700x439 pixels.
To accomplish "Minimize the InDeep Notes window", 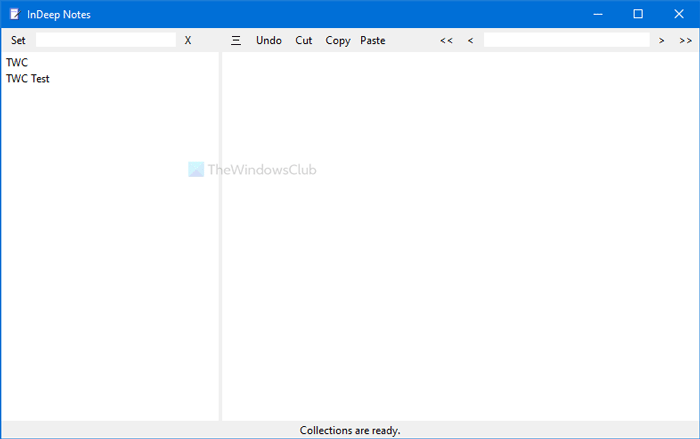I will pos(598,14).
